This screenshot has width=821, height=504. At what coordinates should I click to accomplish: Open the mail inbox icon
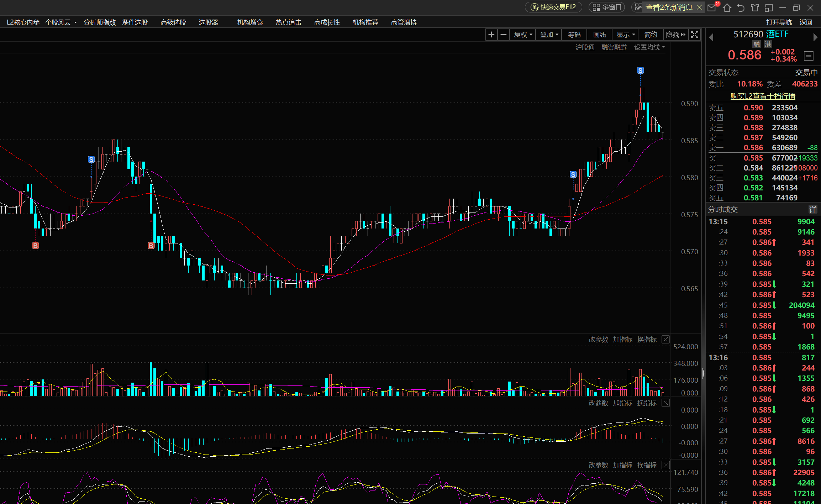pos(711,7)
